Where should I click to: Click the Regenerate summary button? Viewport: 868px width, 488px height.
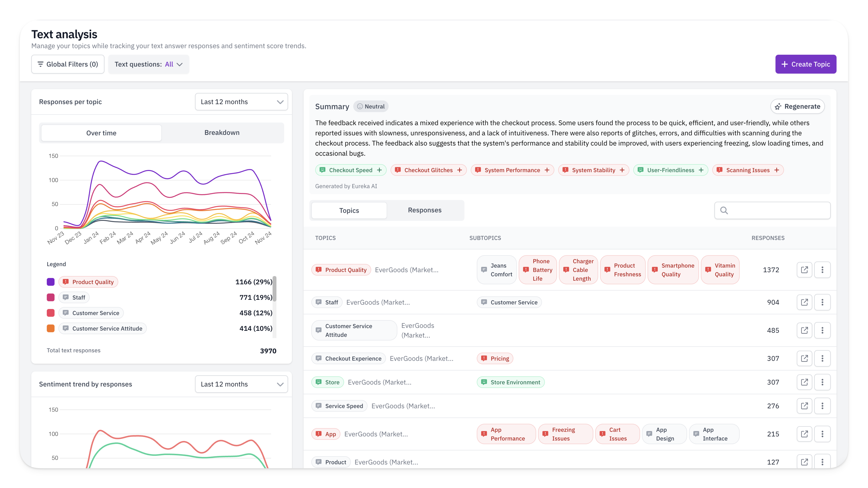[797, 106]
